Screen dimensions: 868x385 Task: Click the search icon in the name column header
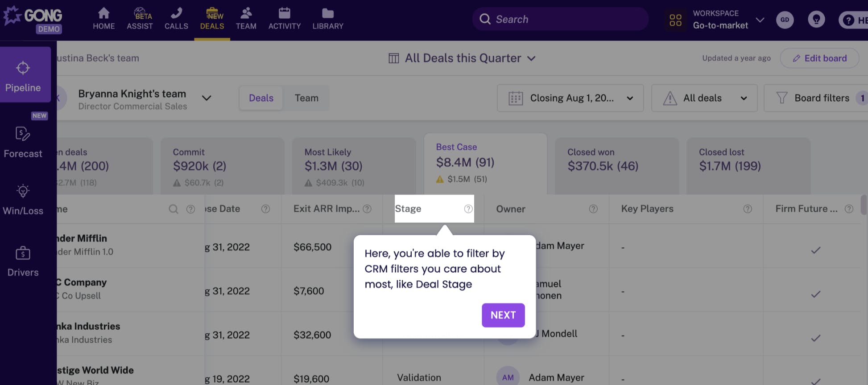(x=174, y=209)
